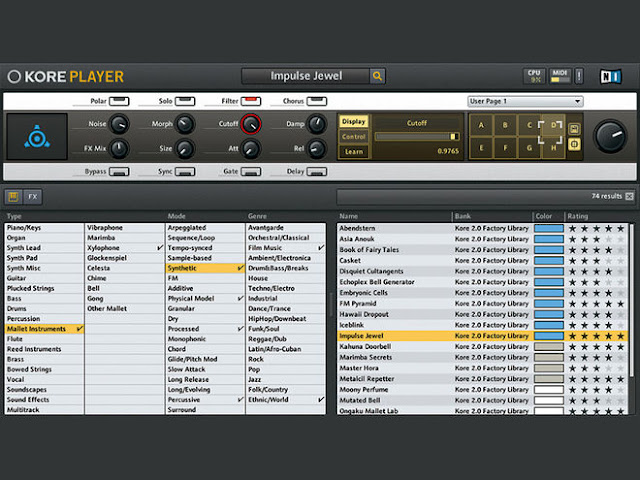Toggle the Solo switch
This screenshot has width=640, height=480.
click(x=185, y=101)
